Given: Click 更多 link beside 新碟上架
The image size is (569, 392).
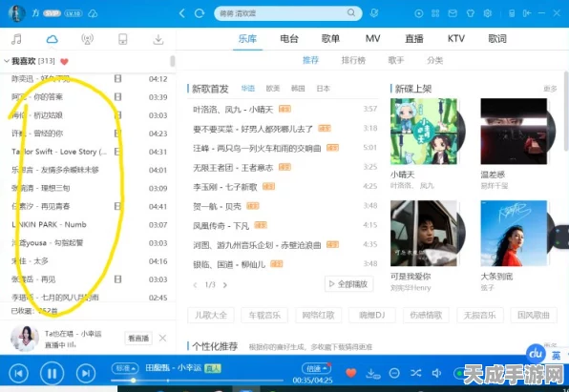Looking at the screenshot, I should (550, 89).
